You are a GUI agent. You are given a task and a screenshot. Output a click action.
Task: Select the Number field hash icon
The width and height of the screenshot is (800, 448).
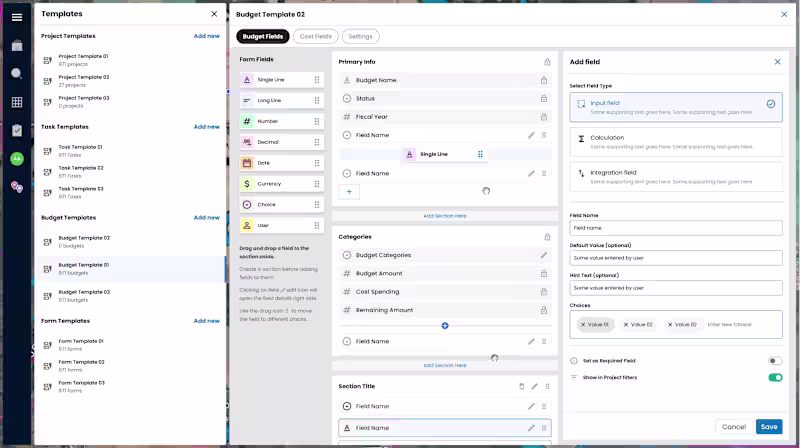click(x=247, y=121)
